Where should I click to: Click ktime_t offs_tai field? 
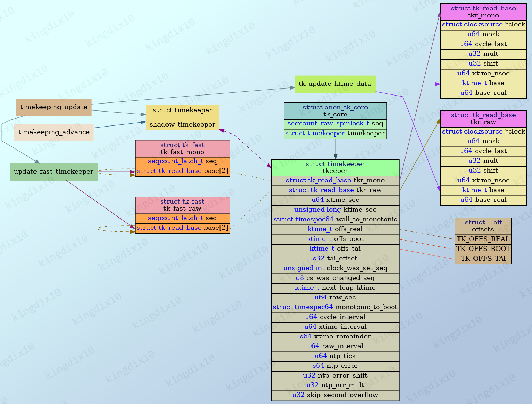[335, 249]
